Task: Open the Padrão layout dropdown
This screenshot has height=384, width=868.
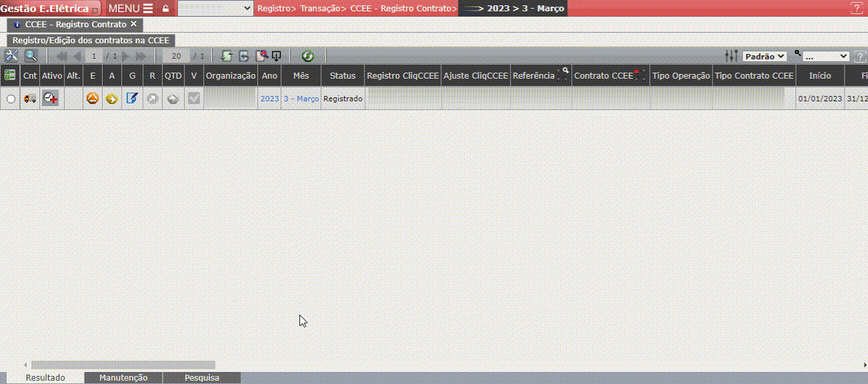Action: point(765,57)
